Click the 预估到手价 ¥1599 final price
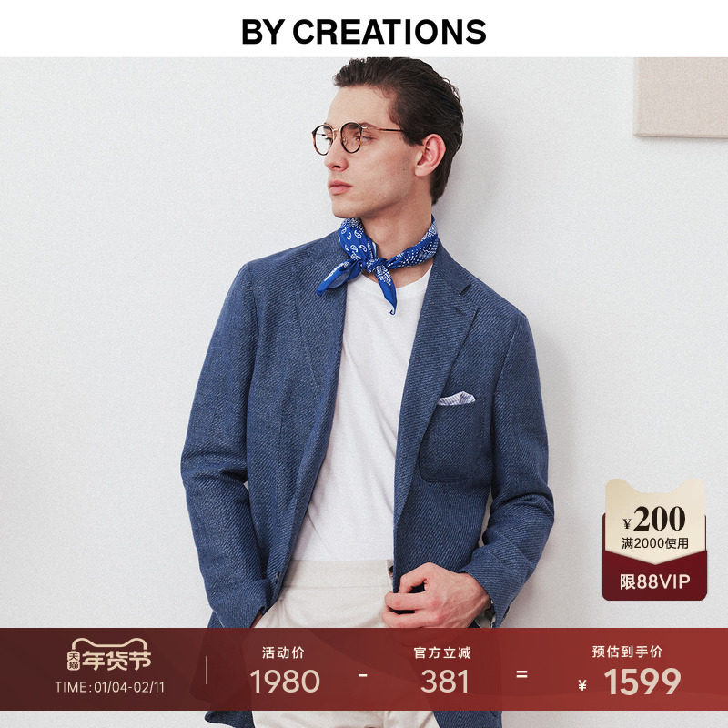 (x=629, y=671)
